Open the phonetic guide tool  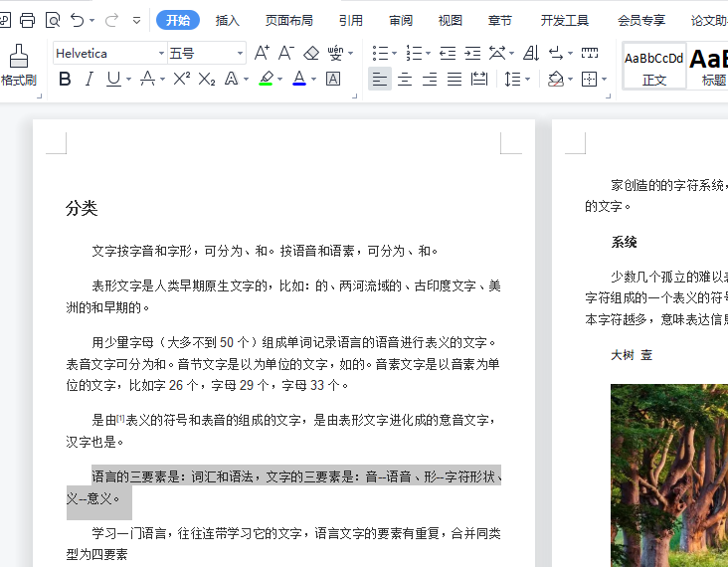click(335, 53)
